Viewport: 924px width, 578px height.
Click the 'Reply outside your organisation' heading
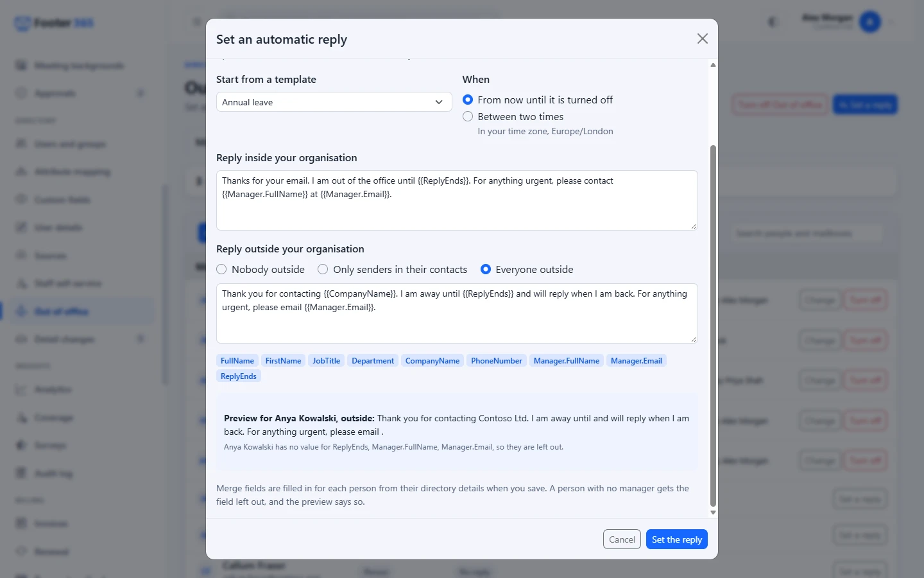[290, 249]
